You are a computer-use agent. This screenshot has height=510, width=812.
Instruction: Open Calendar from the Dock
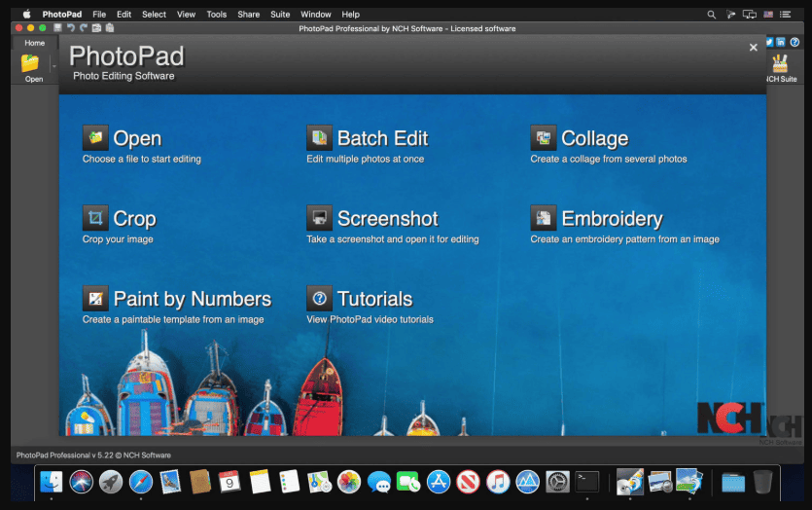(x=229, y=482)
